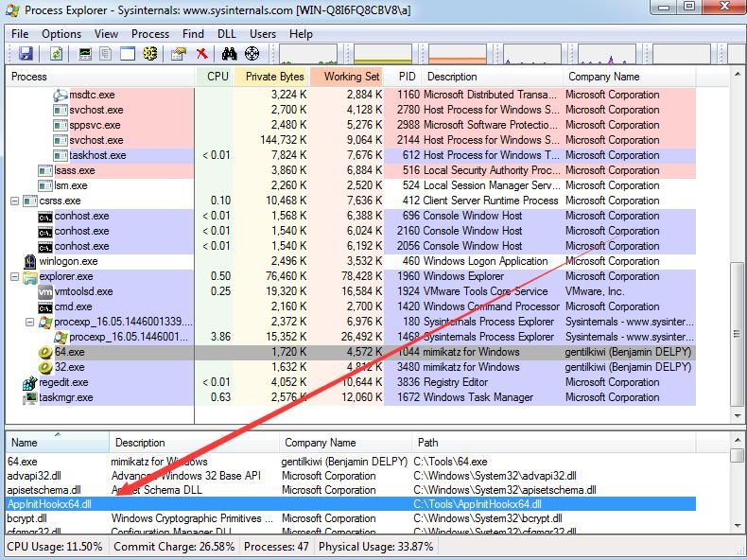
Task: Click the Save toolbar icon
Action: (26, 54)
